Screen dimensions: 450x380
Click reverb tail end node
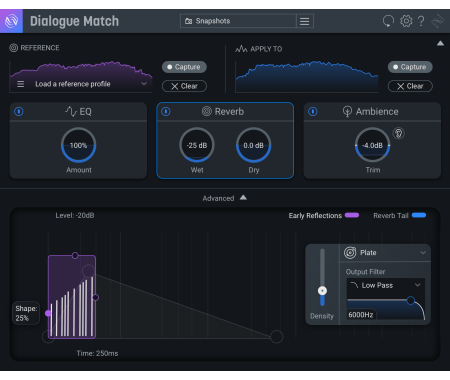[276, 337]
